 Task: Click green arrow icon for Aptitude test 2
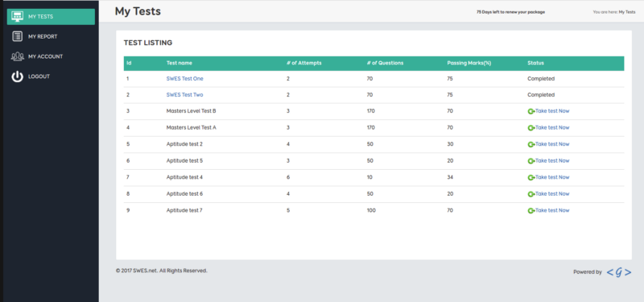(531, 144)
